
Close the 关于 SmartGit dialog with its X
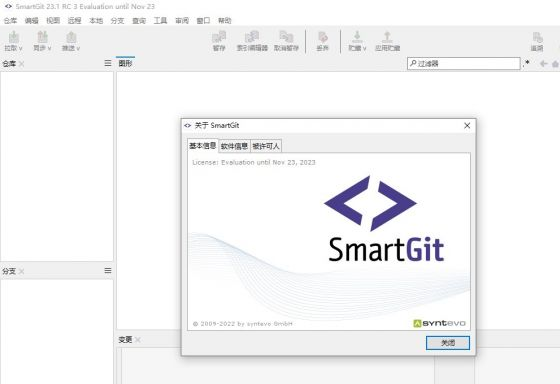[x=467, y=126]
